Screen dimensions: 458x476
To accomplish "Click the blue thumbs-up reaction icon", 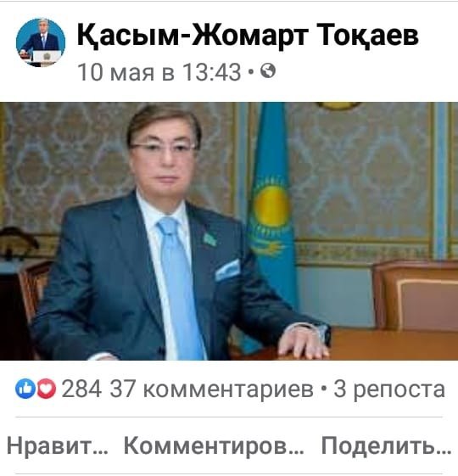I will click(x=25, y=389).
